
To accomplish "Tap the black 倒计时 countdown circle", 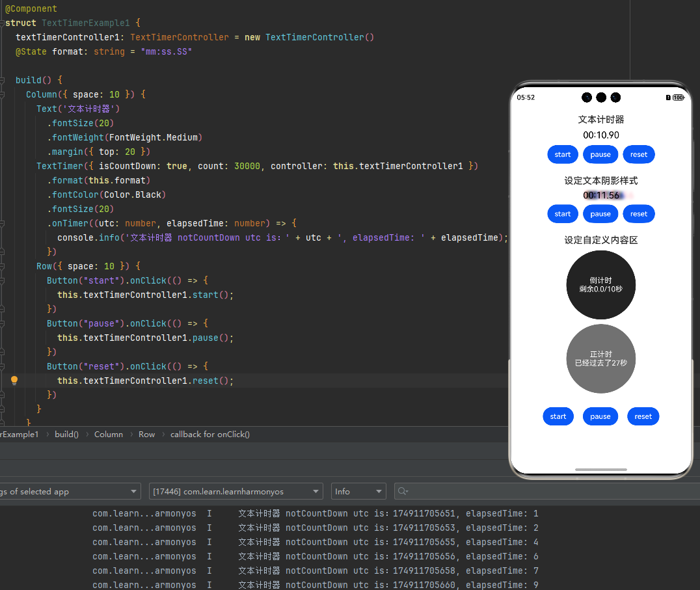I will (601, 285).
